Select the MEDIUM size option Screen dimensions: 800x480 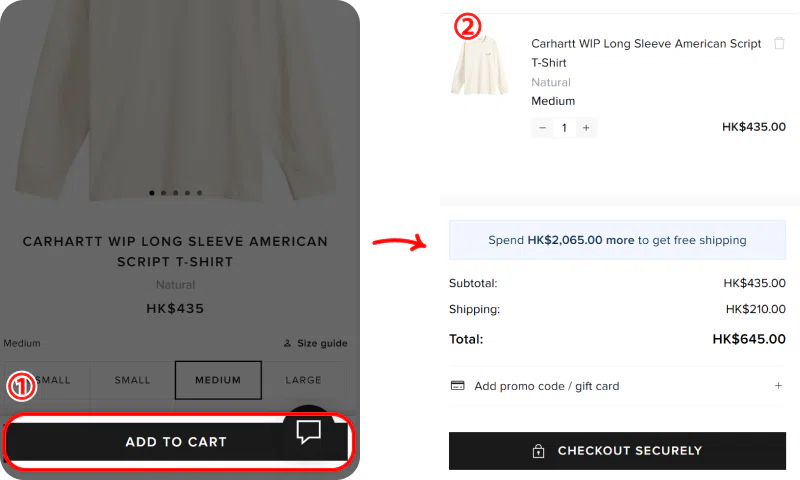218,380
